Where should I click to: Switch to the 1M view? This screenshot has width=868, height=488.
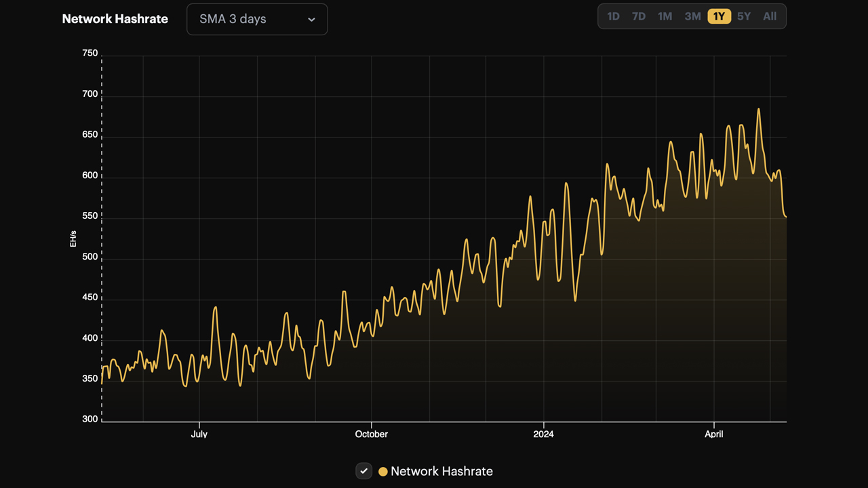665,16
